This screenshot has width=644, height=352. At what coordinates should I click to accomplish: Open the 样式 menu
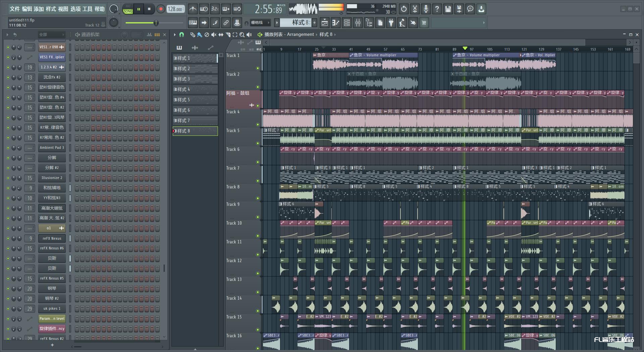(51, 9)
